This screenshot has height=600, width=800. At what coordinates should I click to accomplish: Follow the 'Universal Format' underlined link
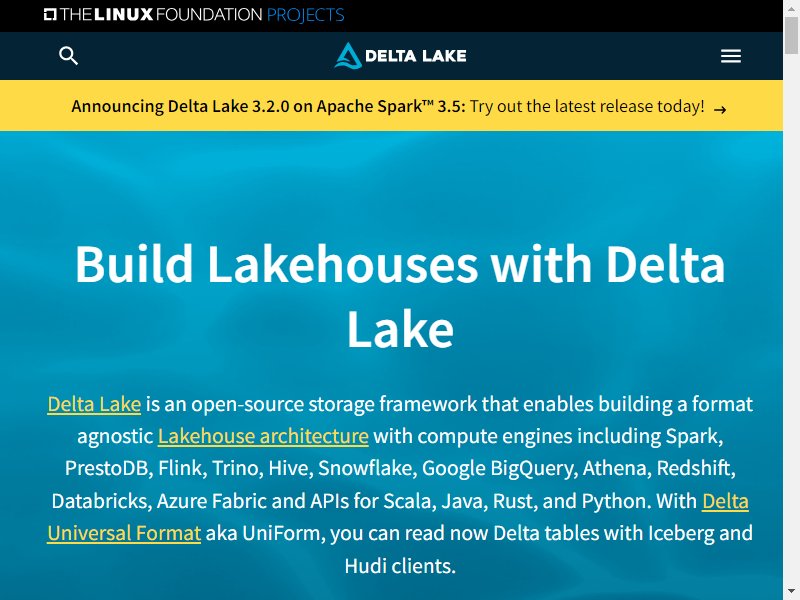click(x=124, y=533)
